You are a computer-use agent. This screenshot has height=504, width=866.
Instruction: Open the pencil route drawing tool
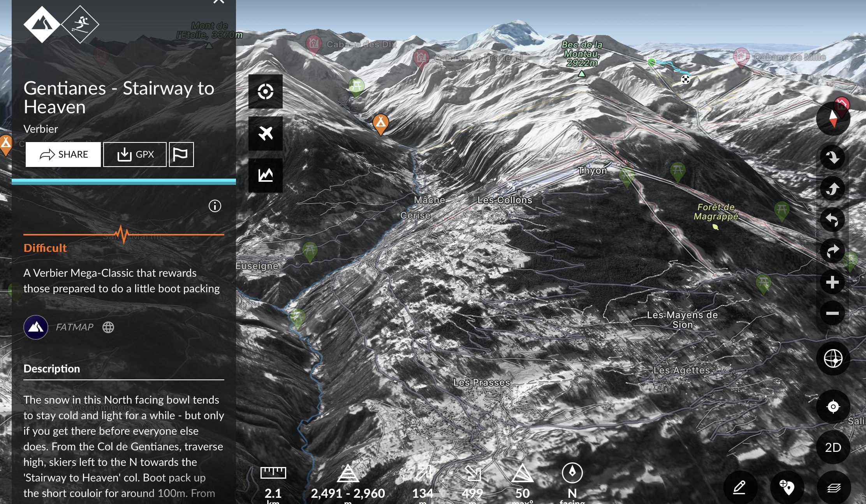coord(740,488)
